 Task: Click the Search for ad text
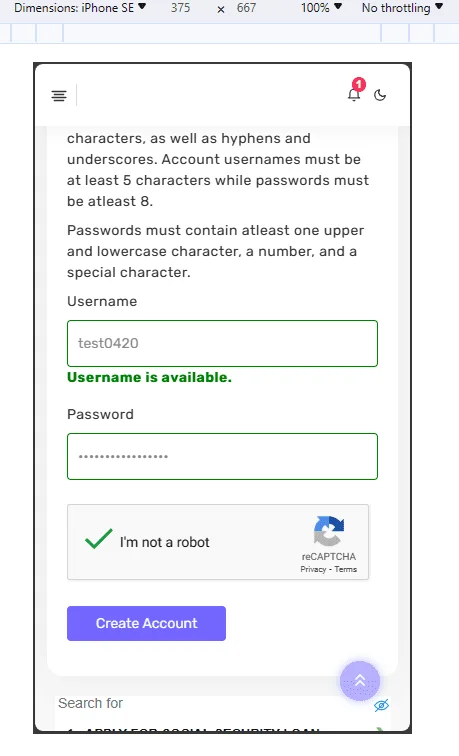click(x=91, y=703)
